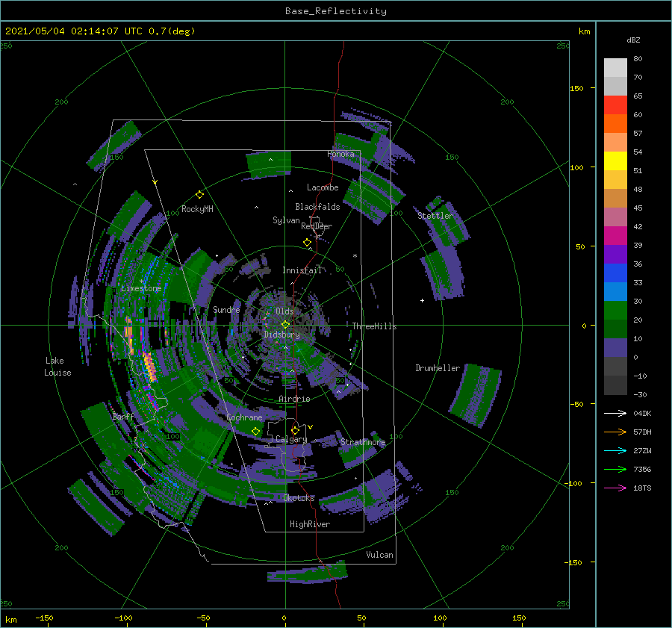Click the Stettler city label

tap(435, 216)
